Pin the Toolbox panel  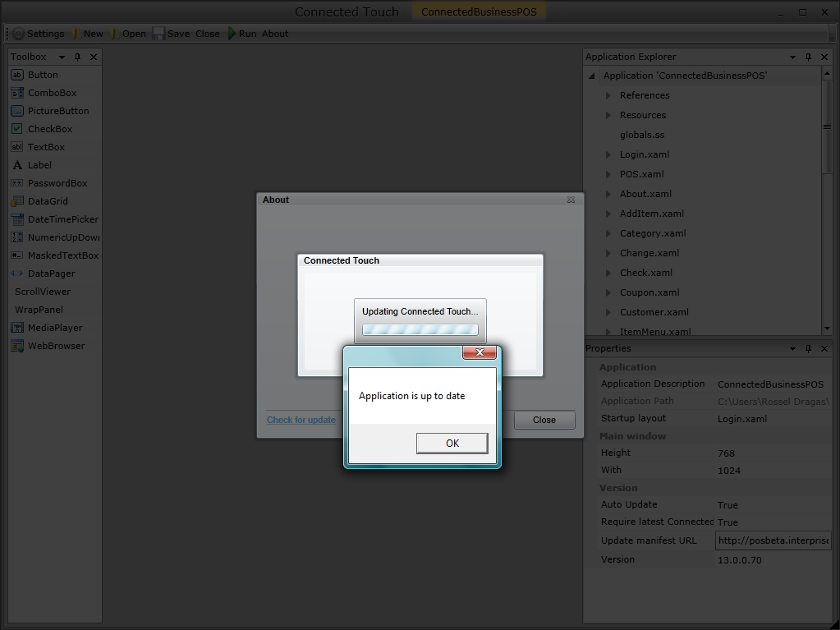click(78, 57)
